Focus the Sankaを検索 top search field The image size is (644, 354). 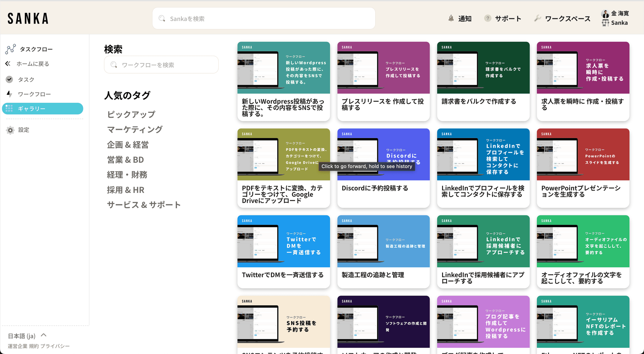[264, 19]
